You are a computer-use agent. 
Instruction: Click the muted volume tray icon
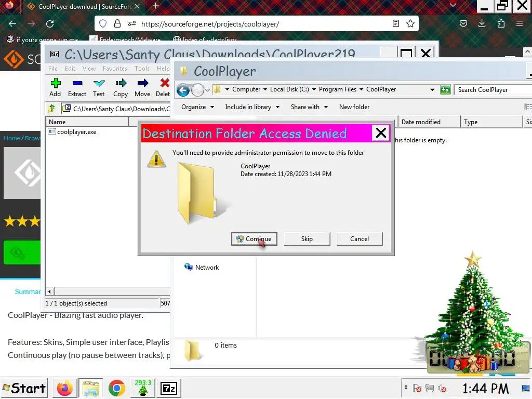click(x=442, y=388)
